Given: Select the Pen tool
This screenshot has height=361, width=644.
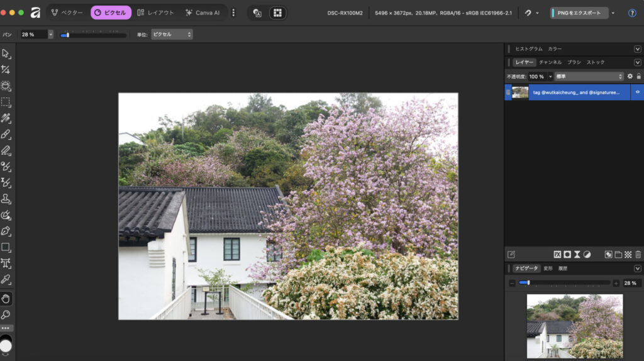Looking at the screenshot, I should (6, 231).
